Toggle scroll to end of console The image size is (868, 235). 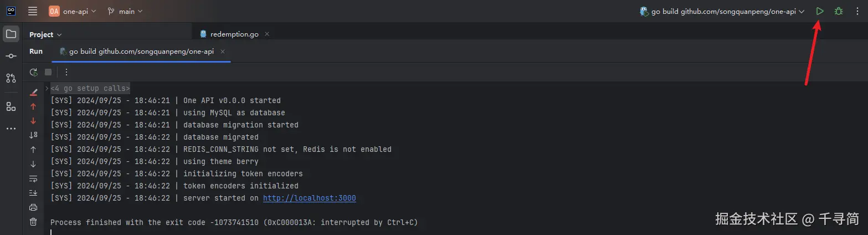pos(33,193)
